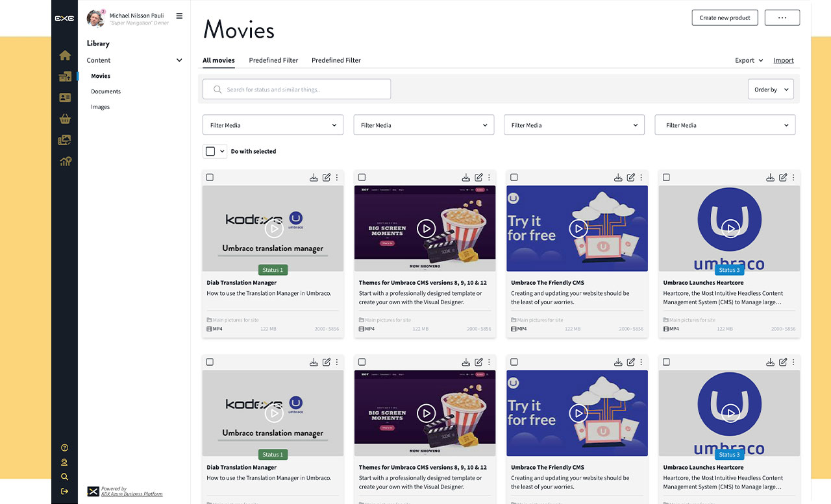Image resolution: width=831 pixels, height=504 pixels.
Task: Select top-row Umbraco Launches Heartcore card checkbox
Action: 666,177
